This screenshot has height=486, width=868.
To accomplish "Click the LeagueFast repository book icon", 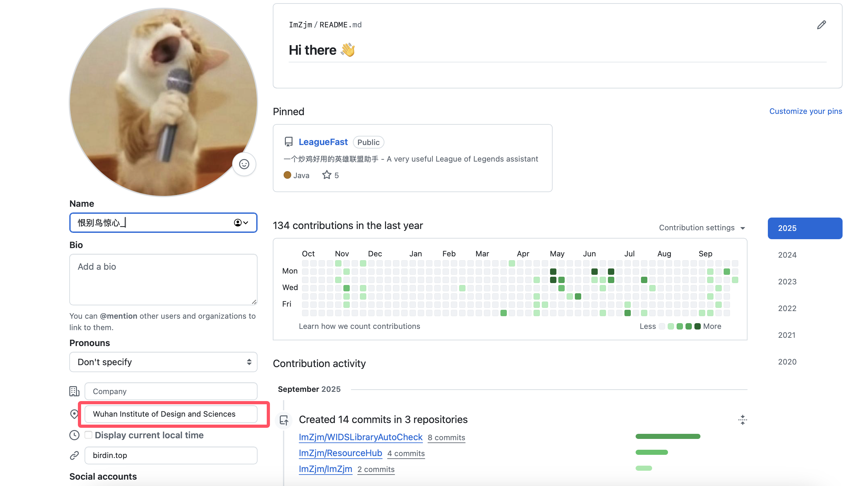I will (x=288, y=142).
